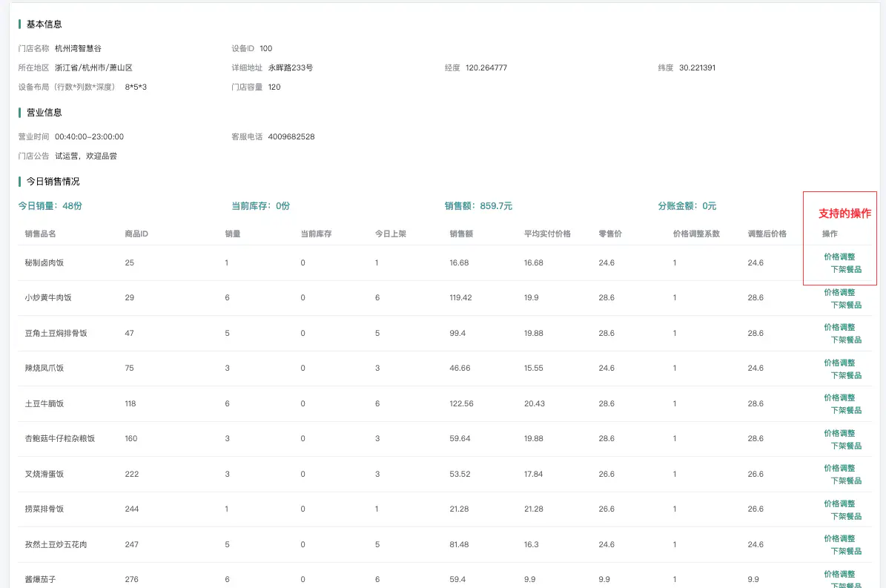Take 小炒黄牛肉饭 off shelf with 下架餐品

point(846,305)
